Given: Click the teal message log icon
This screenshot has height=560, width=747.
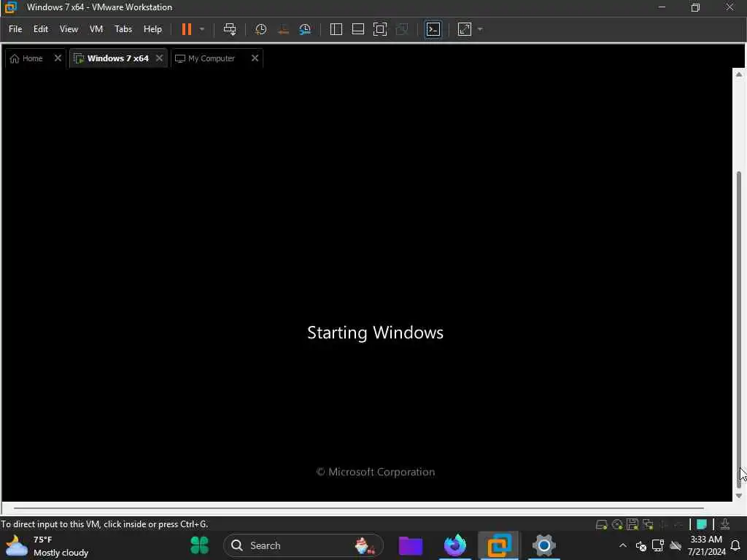Looking at the screenshot, I should (x=701, y=524).
